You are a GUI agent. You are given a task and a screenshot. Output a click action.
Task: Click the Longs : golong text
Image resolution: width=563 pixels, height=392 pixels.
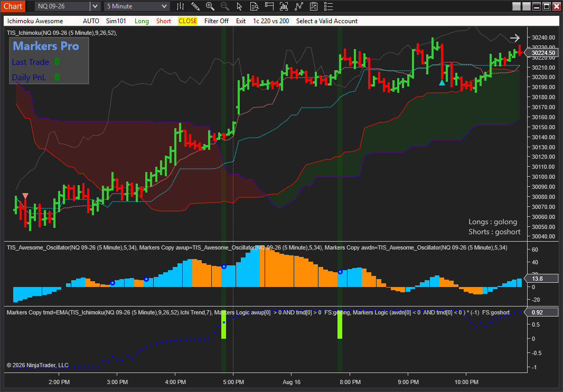(493, 222)
